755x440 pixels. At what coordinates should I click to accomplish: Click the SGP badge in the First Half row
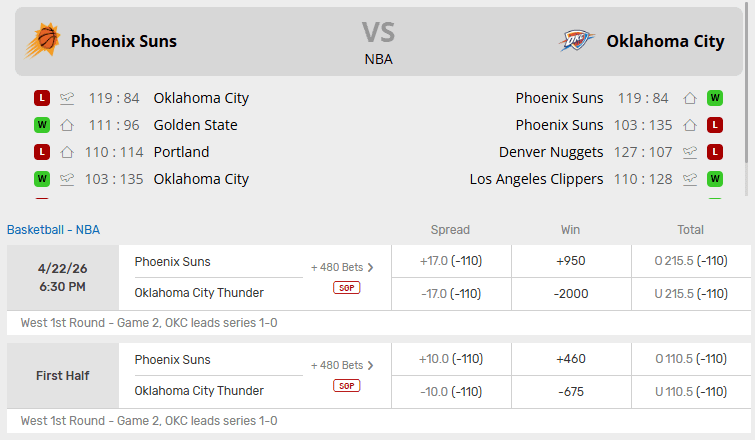click(x=347, y=386)
